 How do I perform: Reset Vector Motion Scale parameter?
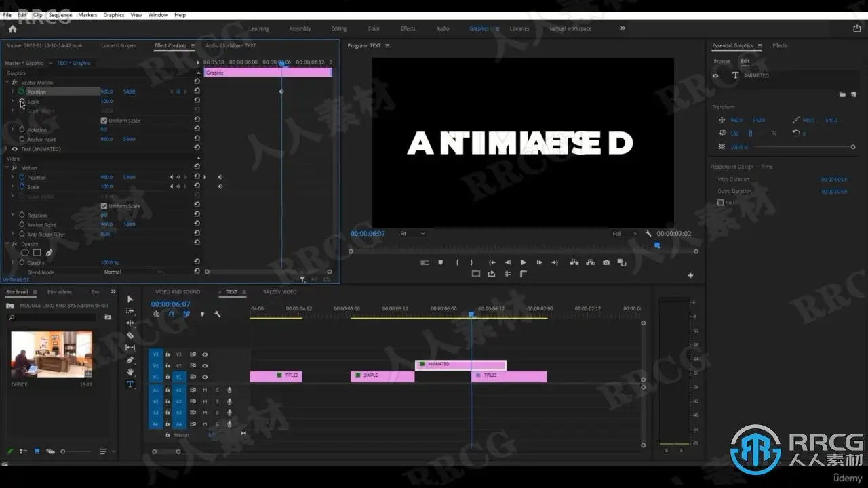(x=197, y=101)
